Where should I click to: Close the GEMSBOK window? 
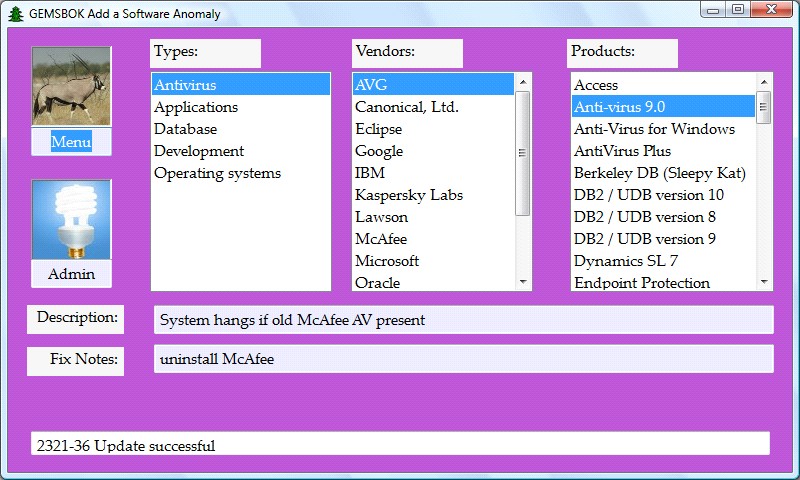click(771, 10)
